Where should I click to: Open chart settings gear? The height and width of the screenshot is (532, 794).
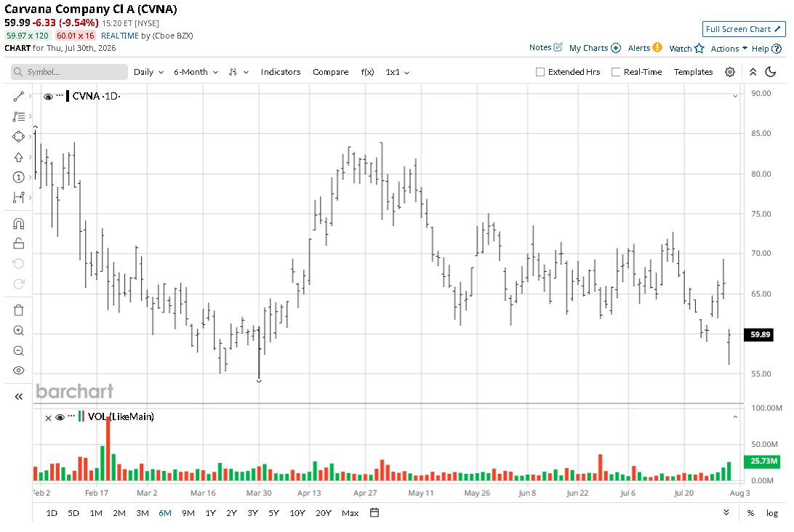(730, 72)
